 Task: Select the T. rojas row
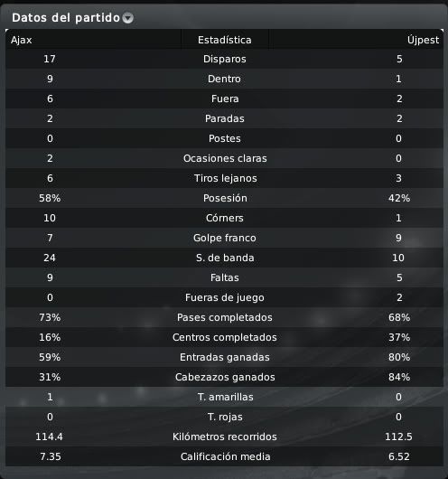(225, 417)
